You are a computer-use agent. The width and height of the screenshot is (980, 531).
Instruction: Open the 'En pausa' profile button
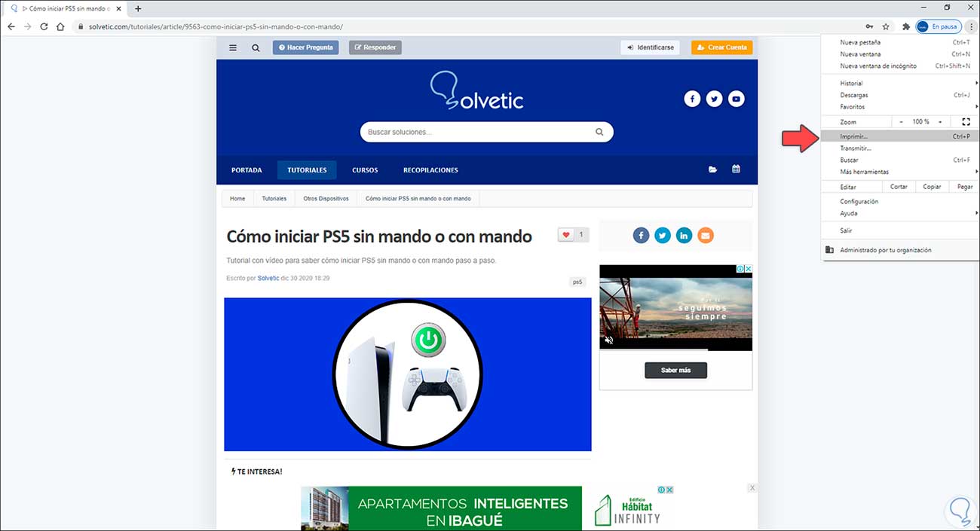click(938, 26)
